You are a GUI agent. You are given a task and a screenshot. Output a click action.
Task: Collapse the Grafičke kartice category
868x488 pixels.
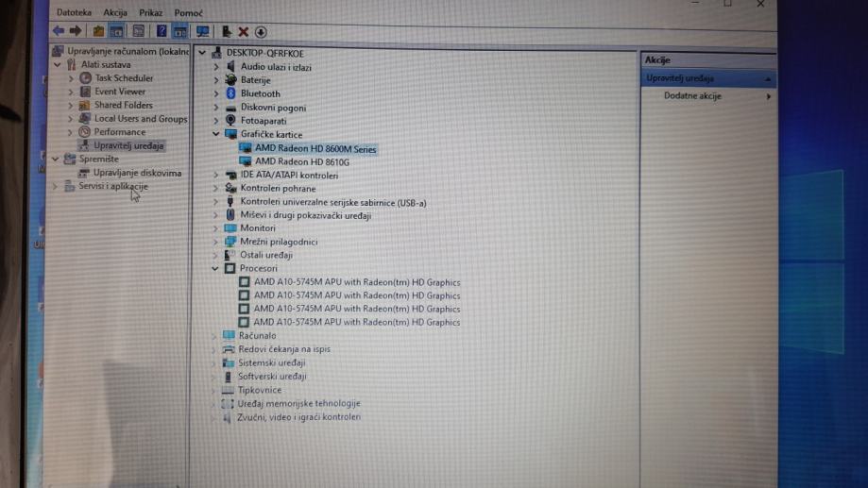tap(216, 134)
